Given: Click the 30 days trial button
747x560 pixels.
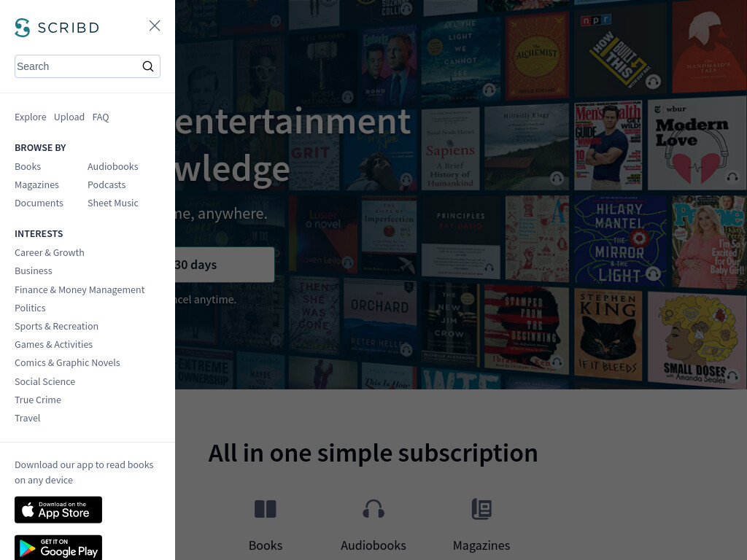Looking at the screenshot, I should tap(225, 264).
